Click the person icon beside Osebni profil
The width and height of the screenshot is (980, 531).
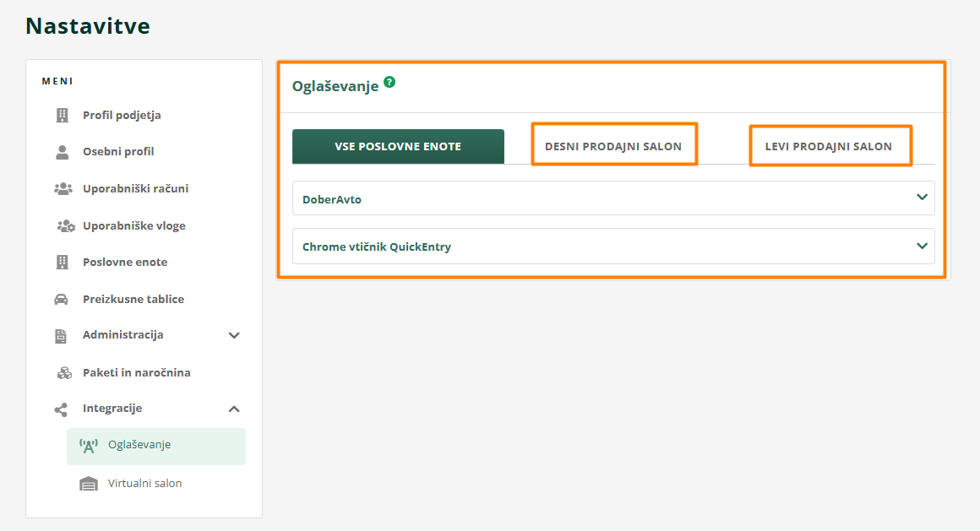point(62,152)
